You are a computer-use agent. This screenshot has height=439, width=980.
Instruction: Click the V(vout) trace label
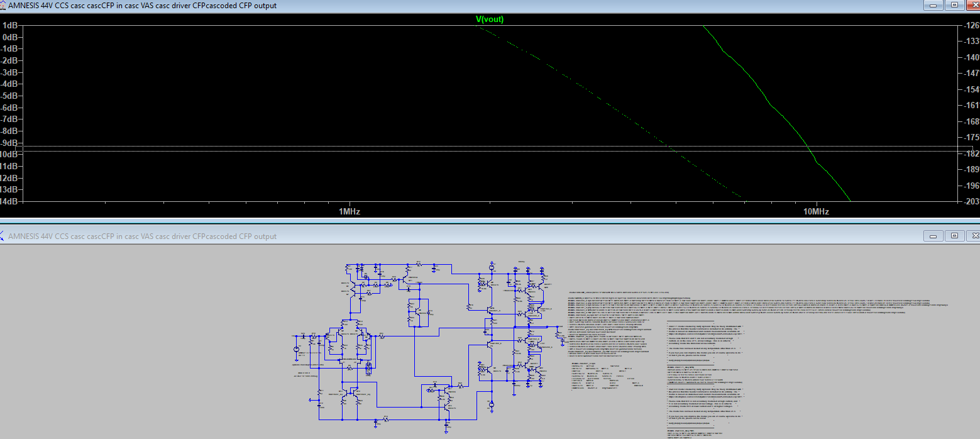click(490, 19)
